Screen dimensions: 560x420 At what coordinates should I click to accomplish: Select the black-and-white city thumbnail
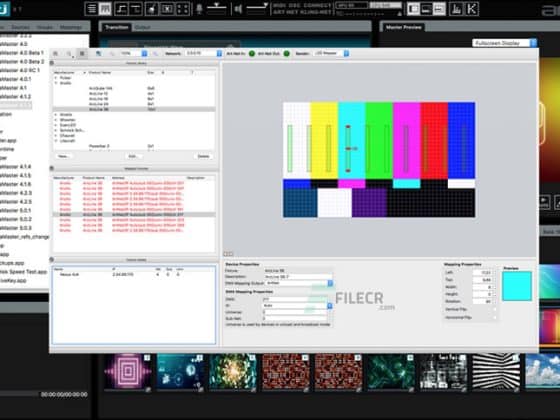pyautogui.click(x=443, y=372)
